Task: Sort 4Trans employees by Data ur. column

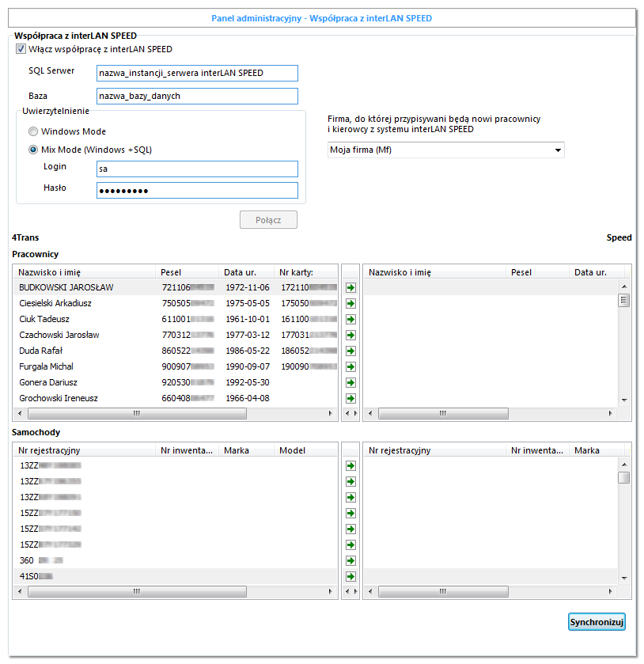Action: pos(246,272)
